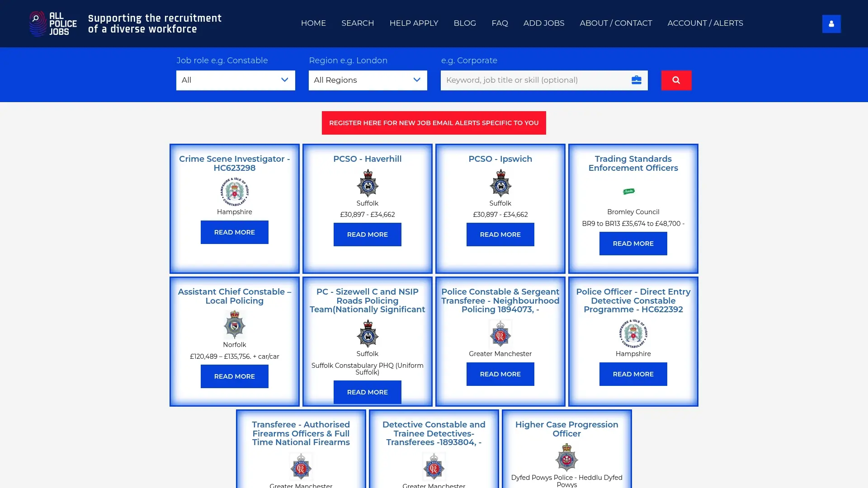The width and height of the screenshot is (868, 488).
Task: Click Suffolk police crest on PCSO Ipswich card
Action: coord(500,183)
